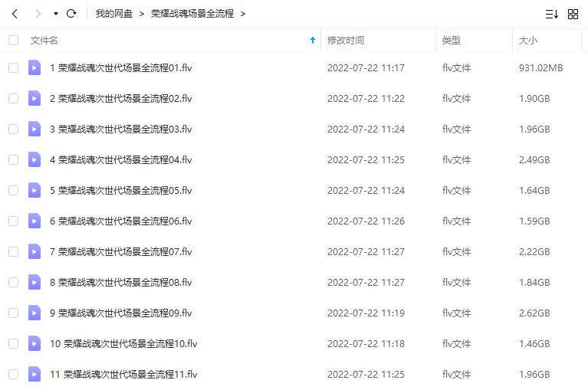This screenshot has height=390, width=588.
Task: Switch to grid view
Action: tap(573, 15)
